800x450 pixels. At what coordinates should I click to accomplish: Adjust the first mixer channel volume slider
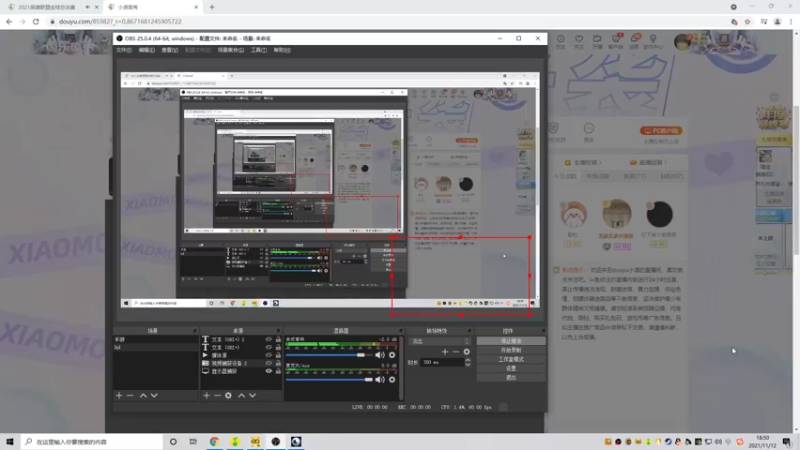(329, 355)
